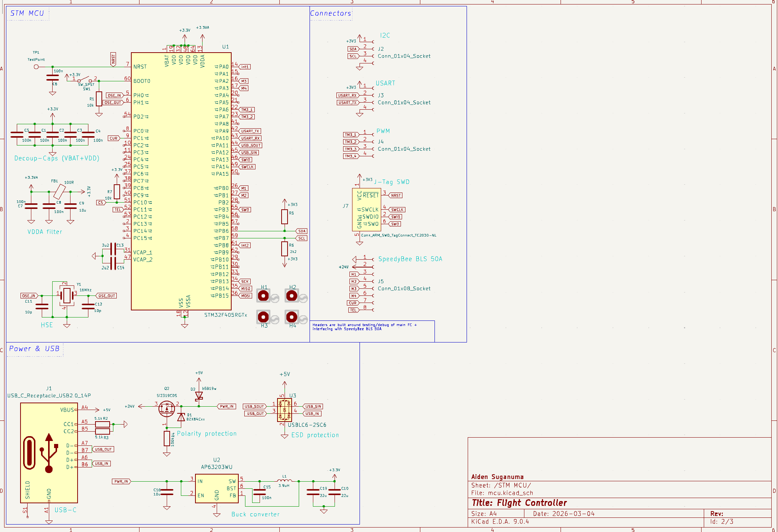Click mounting hole H1 symbol

264,295
